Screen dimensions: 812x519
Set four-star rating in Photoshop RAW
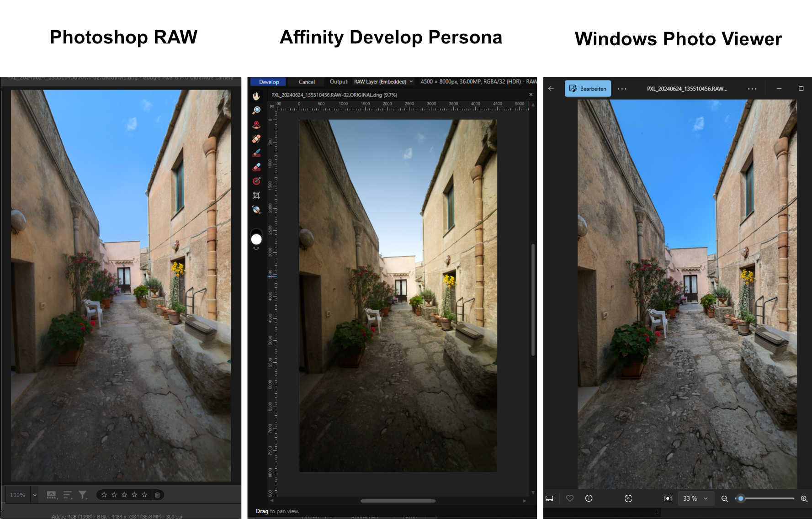coord(134,495)
